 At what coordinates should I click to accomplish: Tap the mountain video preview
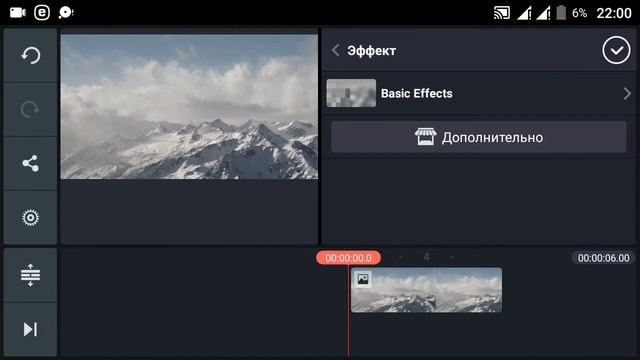click(x=189, y=107)
